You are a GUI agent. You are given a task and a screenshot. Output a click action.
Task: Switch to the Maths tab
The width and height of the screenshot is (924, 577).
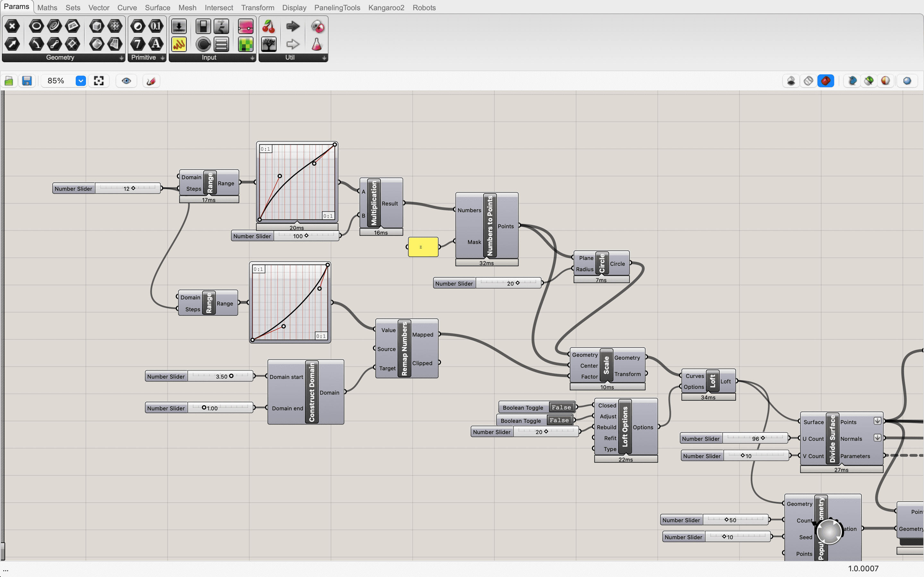pos(47,8)
